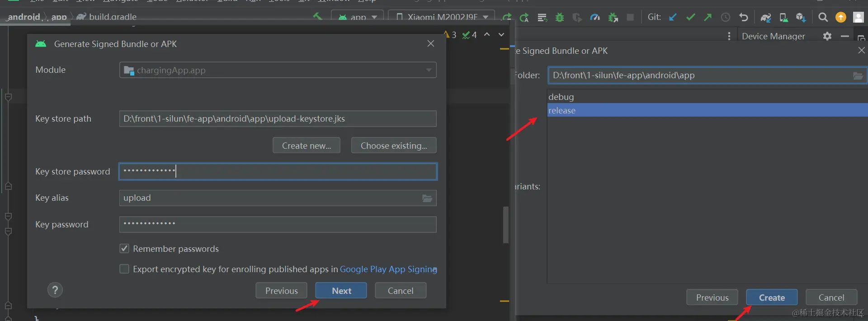Image resolution: width=868 pixels, height=321 pixels.
Task: Click the green Debug bug icon
Action: coord(560,17)
